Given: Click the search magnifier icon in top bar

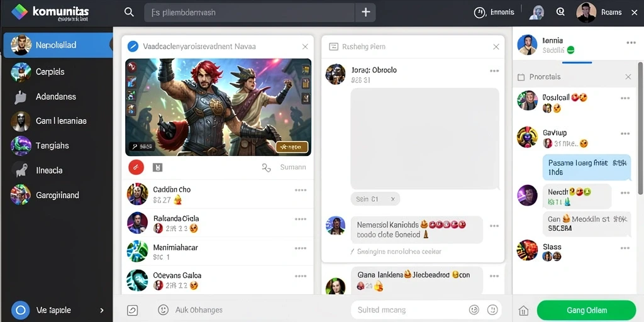Looking at the screenshot, I should click(129, 13).
